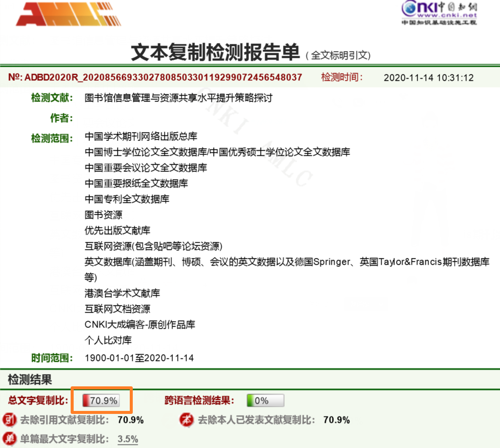
Task: Click the 70.9% value after 去除本人已发表文献复制比
Action: tap(336, 420)
